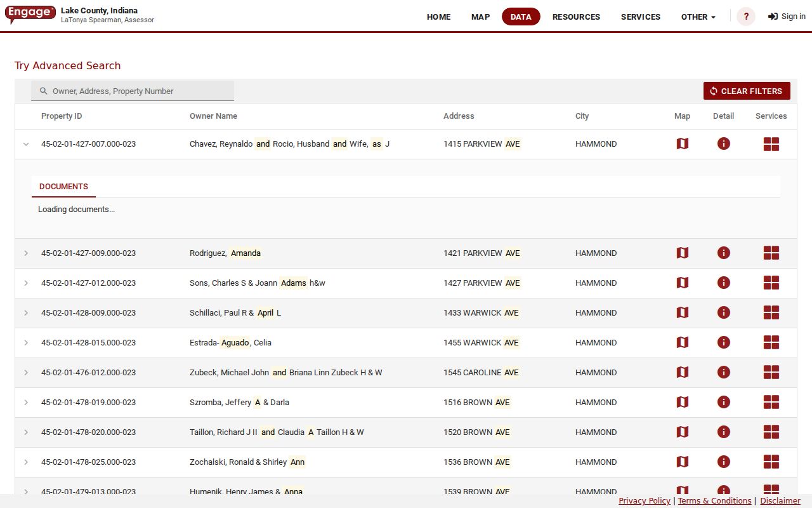The image size is (812, 508).
Task: Open the Privacy Policy link
Action: (x=645, y=501)
